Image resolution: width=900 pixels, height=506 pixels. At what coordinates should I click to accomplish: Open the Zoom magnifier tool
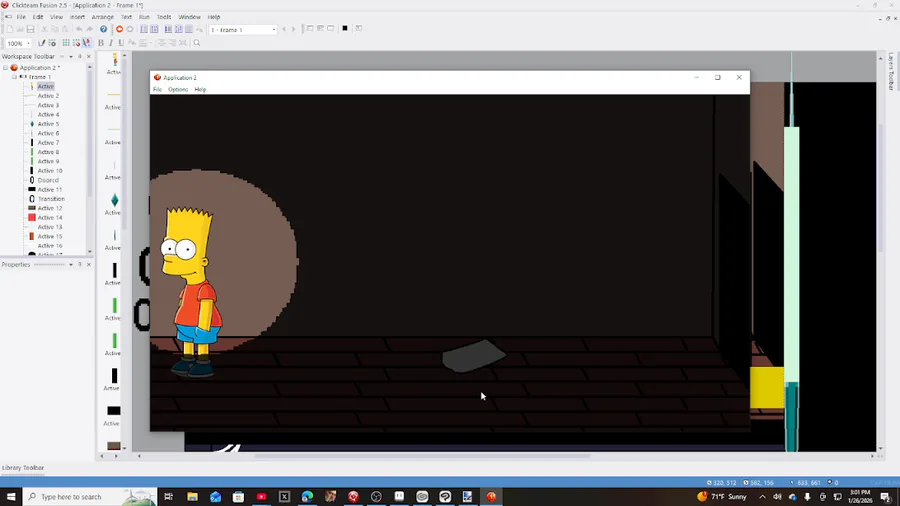197,43
